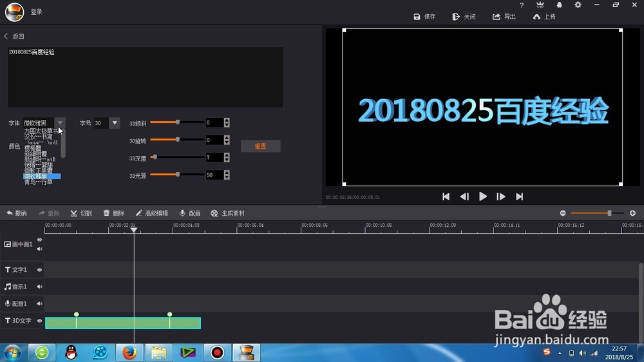This screenshot has height=362, width=644.
Task: Open Firefox from the taskbar
Action: [129, 352]
